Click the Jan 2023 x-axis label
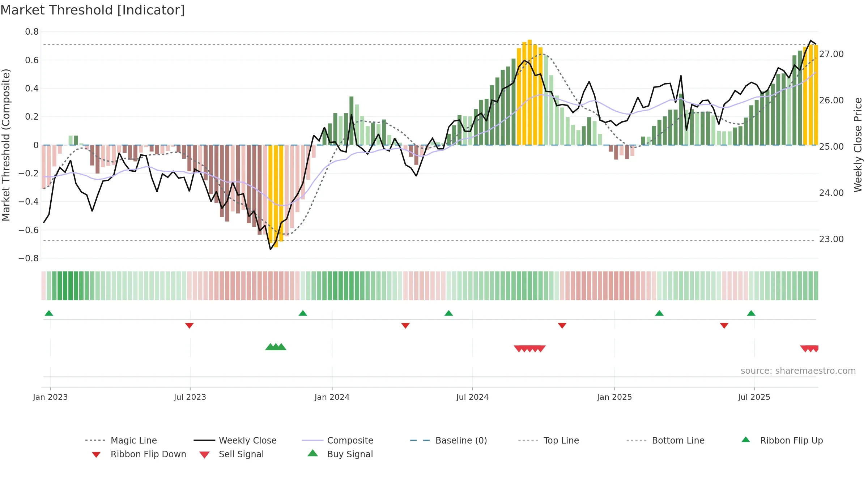 [50, 397]
